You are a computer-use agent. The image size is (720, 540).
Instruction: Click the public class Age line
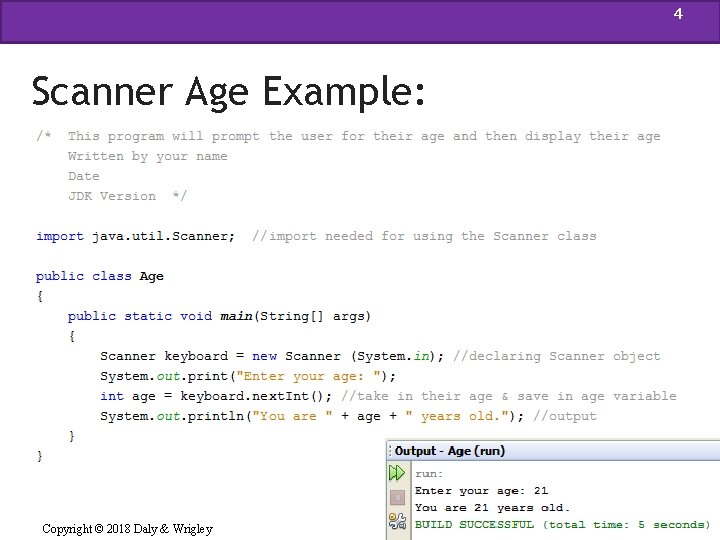(100, 276)
